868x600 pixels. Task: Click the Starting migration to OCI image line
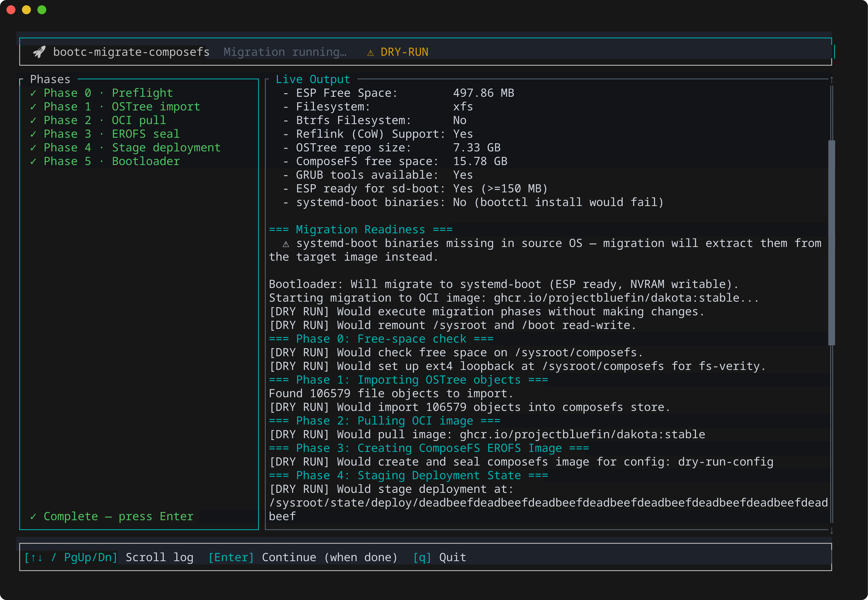tap(514, 298)
